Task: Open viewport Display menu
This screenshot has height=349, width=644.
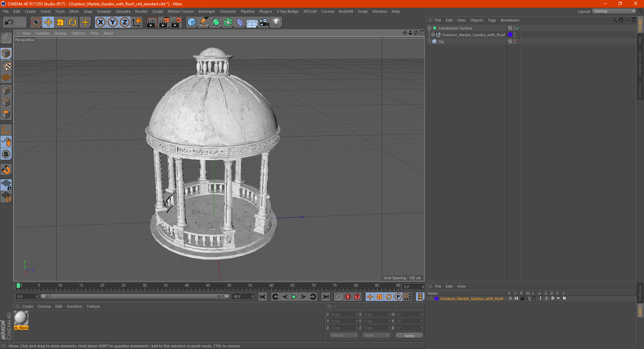Action: [61, 33]
